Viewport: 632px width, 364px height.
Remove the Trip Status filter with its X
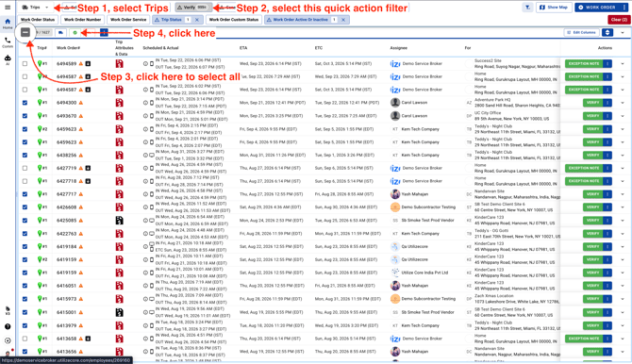tap(197, 20)
